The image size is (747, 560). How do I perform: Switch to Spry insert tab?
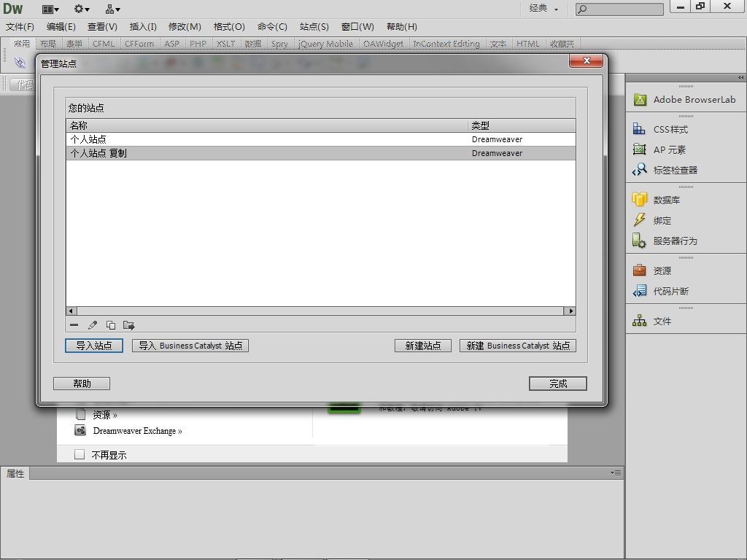click(x=279, y=44)
